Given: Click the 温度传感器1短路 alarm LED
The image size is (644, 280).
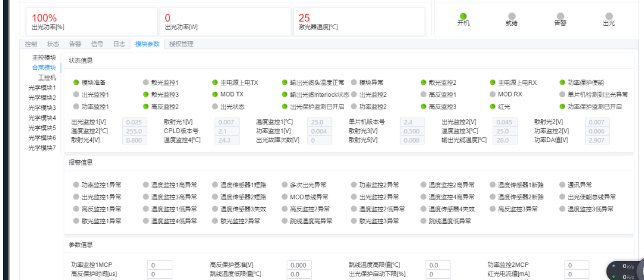Looking at the screenshot, I should [215, 185].
